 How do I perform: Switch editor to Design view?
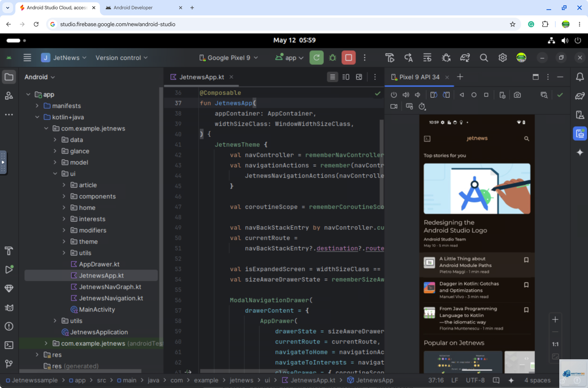click(x=359, y=77)
